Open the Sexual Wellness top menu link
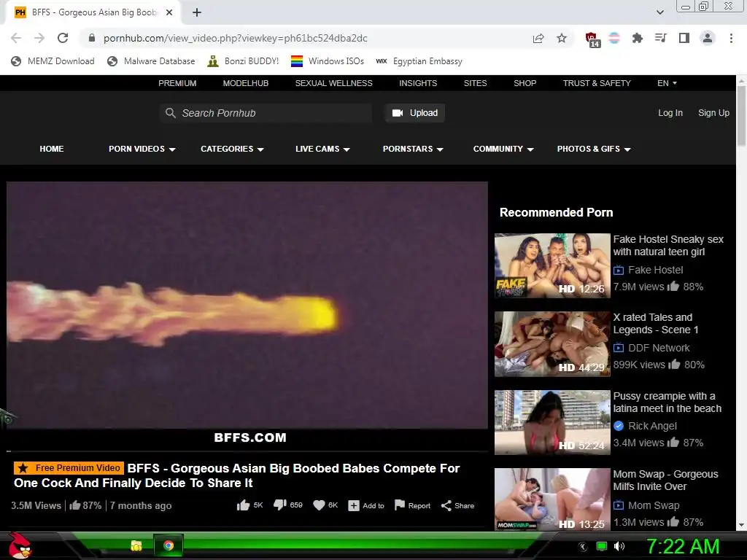Screen dimensions: 747x560 pyautogui.click(x=333, y=83)
